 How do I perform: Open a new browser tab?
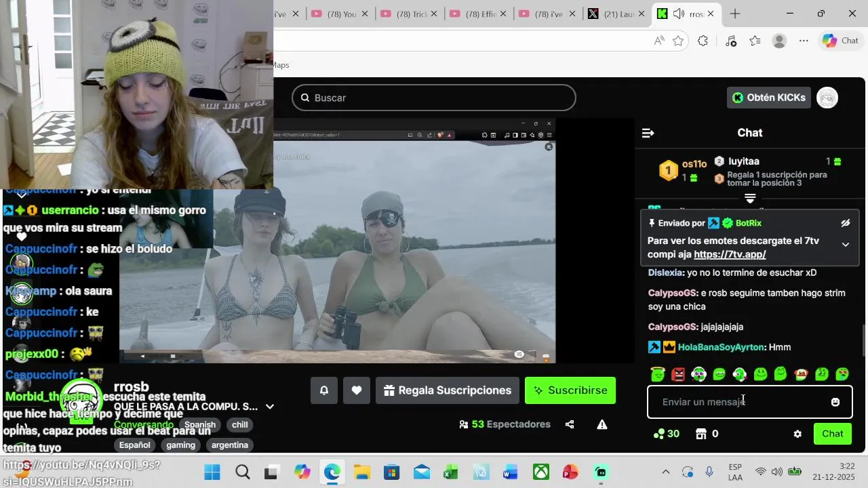735,14
